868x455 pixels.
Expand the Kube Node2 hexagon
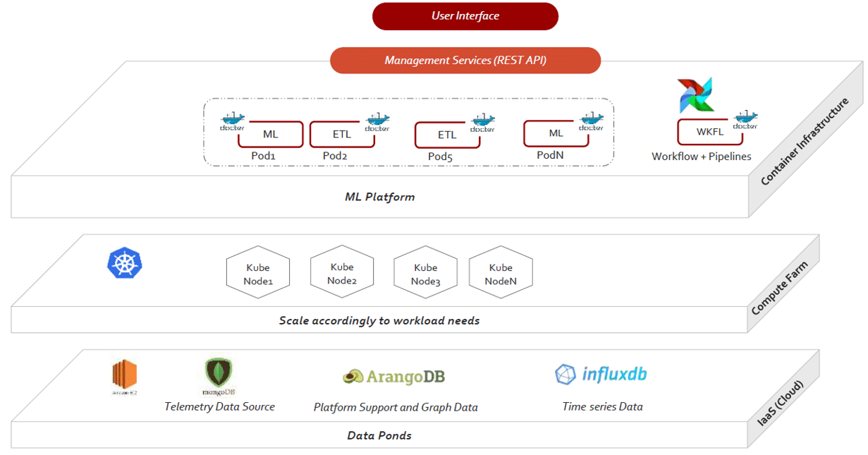[342, 272]
